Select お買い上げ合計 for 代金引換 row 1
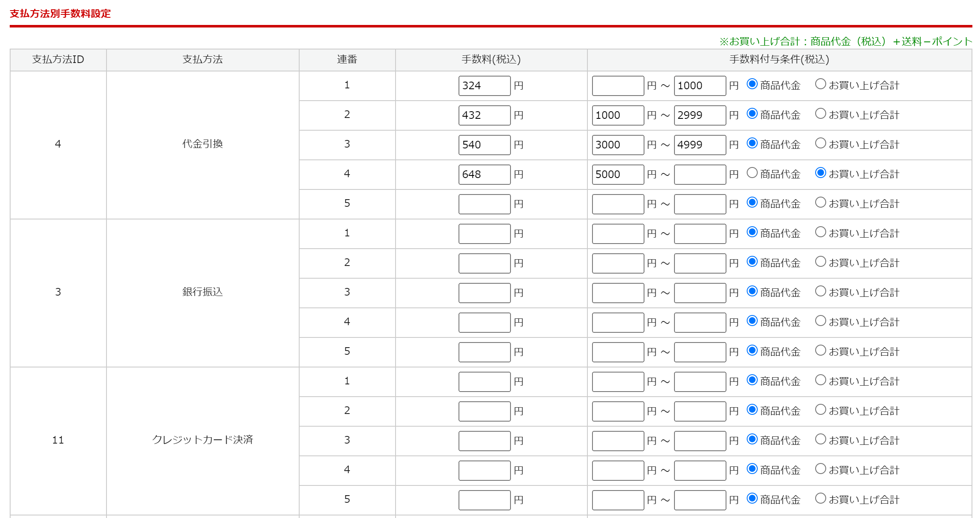 coord(820,84)
